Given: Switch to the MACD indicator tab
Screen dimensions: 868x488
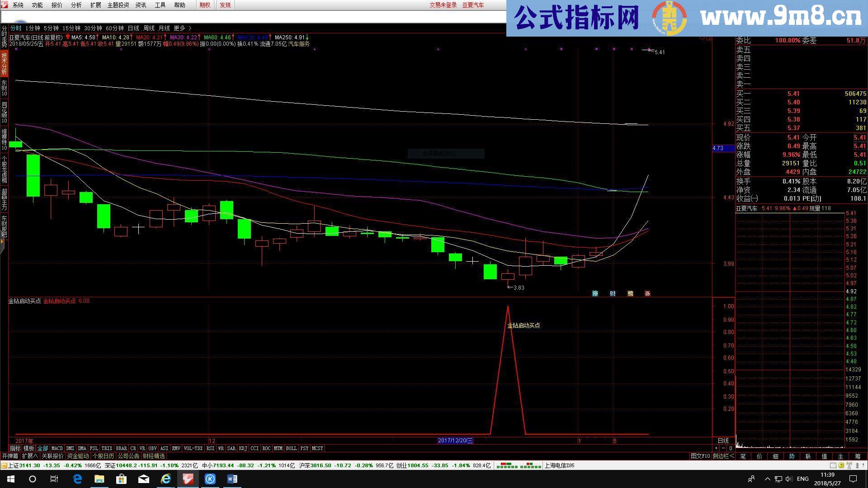Looking at the screenshot, I should click(57, 448).
